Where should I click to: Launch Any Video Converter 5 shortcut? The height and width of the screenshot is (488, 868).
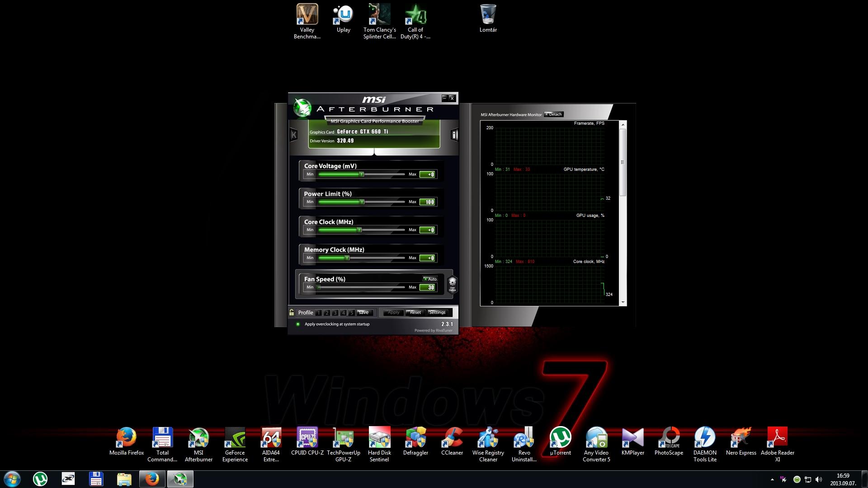pyautogui.click(x=596, y=445)
